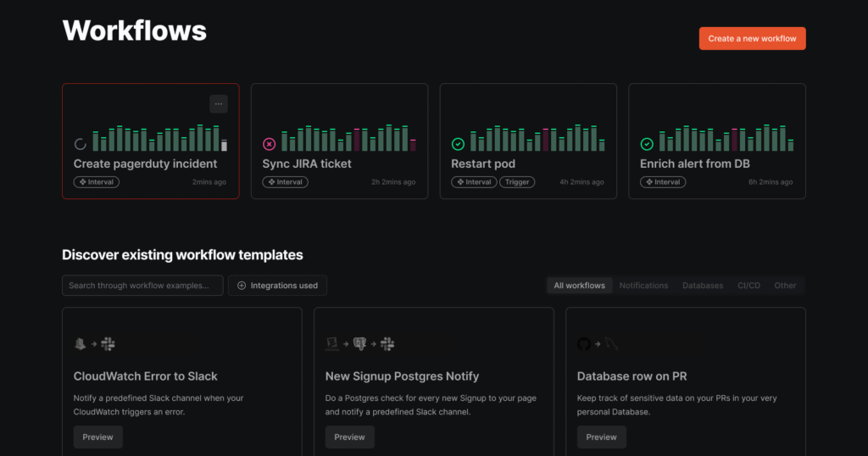Select the All workflows tab

click(x=579, y=286)
